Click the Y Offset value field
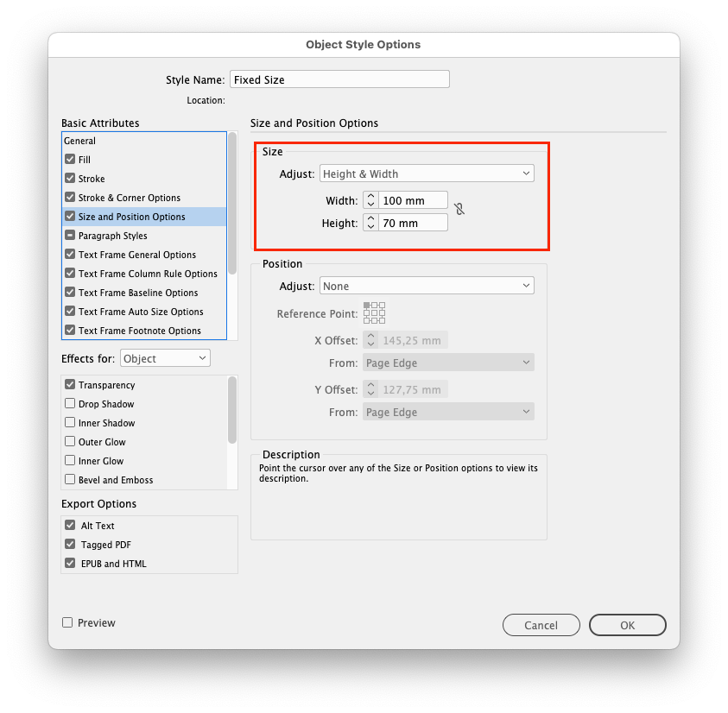The image size is (728, 713). 413,389
